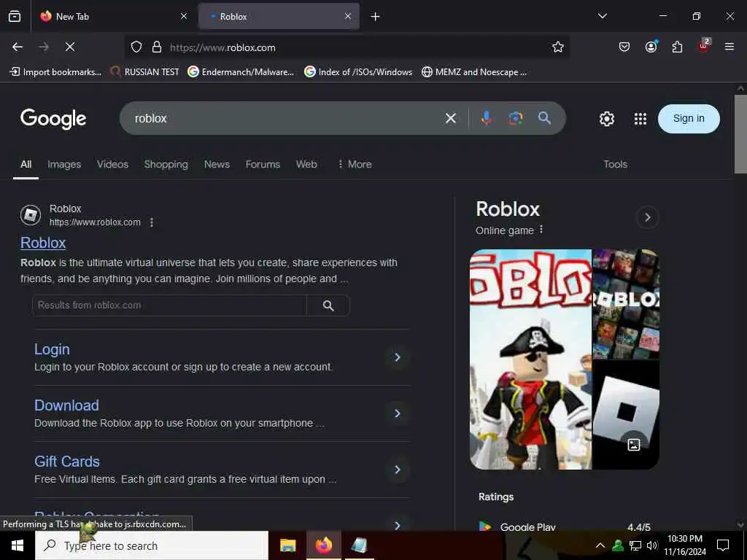Open MEMZ and Noescape bookmark
This screenshot has height=560, width=747.
(x=474, y=72)
